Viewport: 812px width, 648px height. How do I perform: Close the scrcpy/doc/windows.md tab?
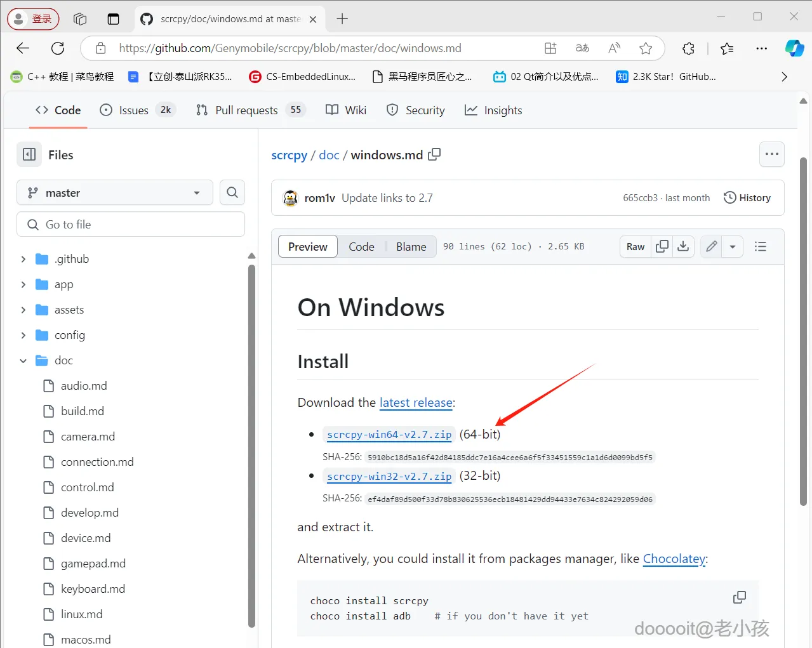[x=313, y=19]
